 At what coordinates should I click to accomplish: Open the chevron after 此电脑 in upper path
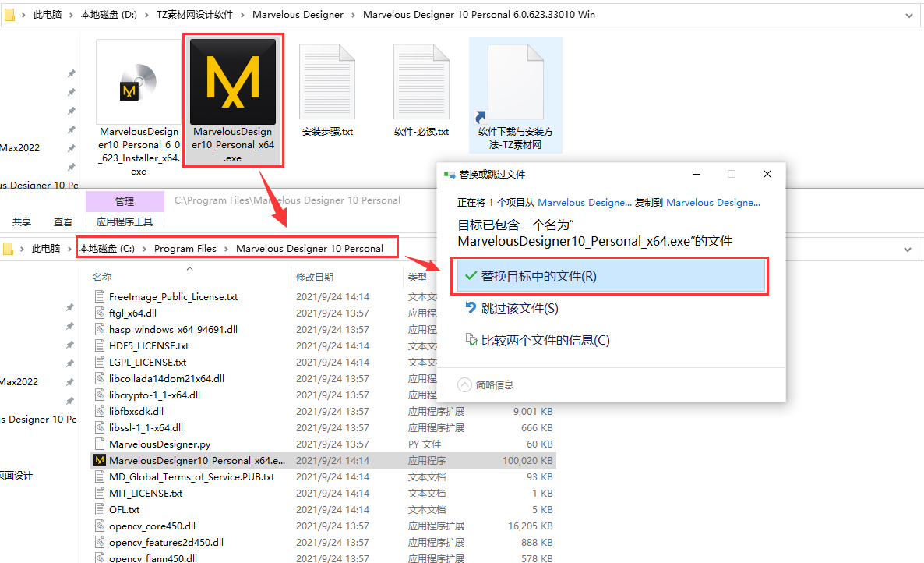72,15
